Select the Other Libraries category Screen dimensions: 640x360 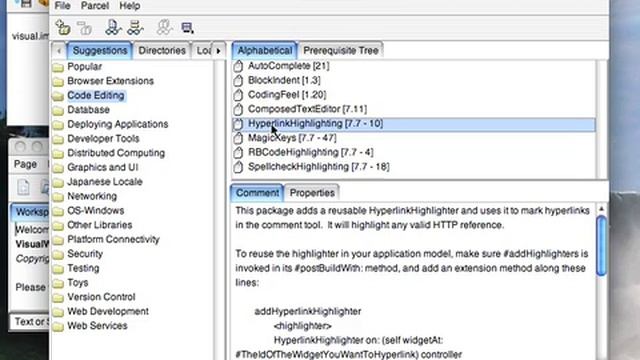(x=100, y=225)
